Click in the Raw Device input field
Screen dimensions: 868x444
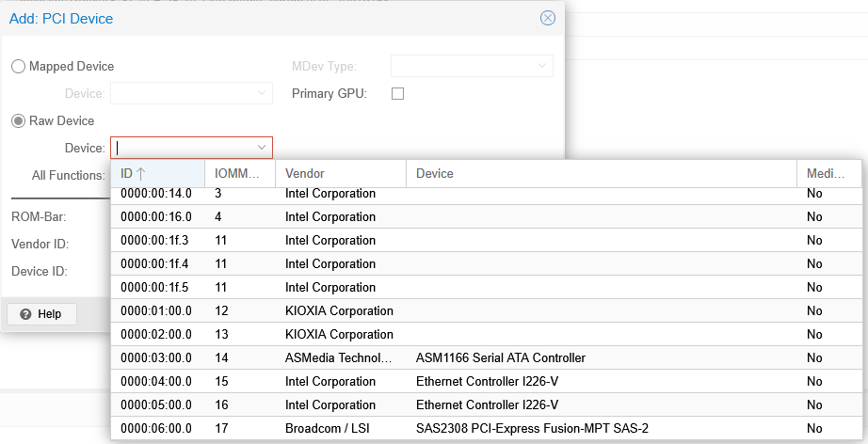point(182,148)
